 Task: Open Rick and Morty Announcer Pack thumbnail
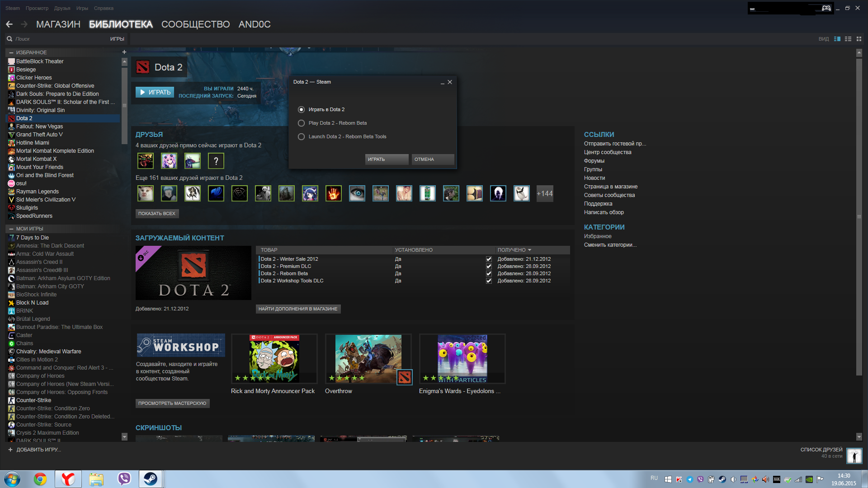point(274,359)
